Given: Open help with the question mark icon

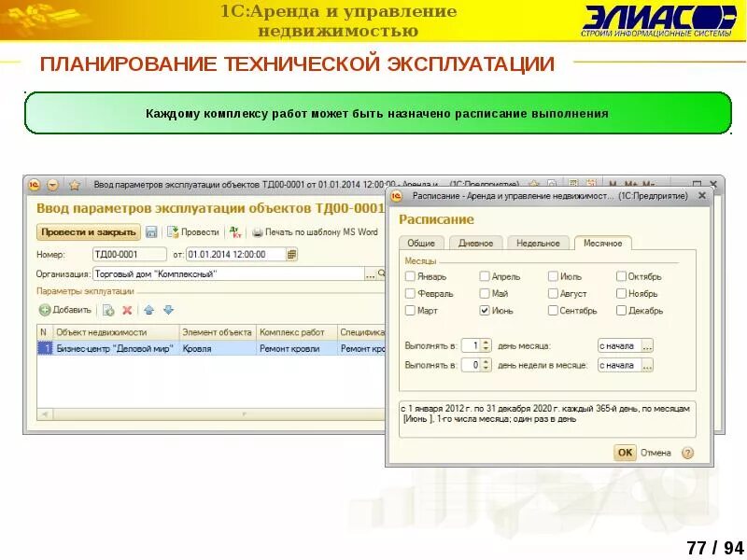Looking at the screenshot, I should [x=687, y=453].
